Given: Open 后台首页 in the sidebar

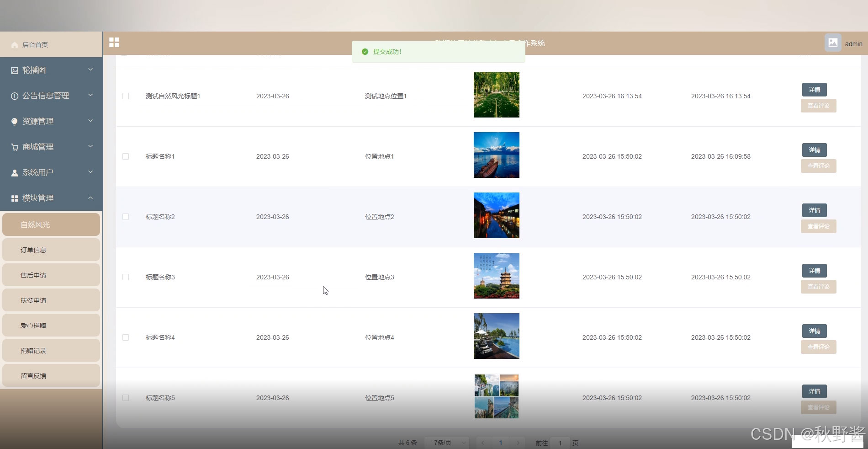Looking at the screenshot, I should [51, 44].
